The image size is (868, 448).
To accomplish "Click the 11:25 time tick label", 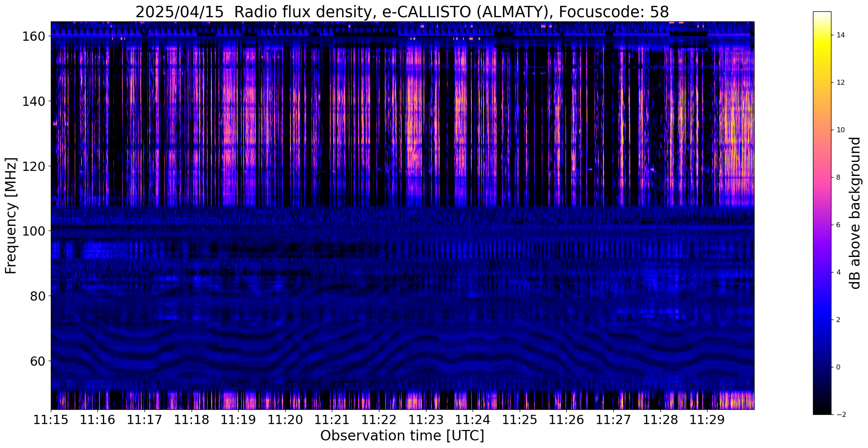I will (x=520, y=420).
